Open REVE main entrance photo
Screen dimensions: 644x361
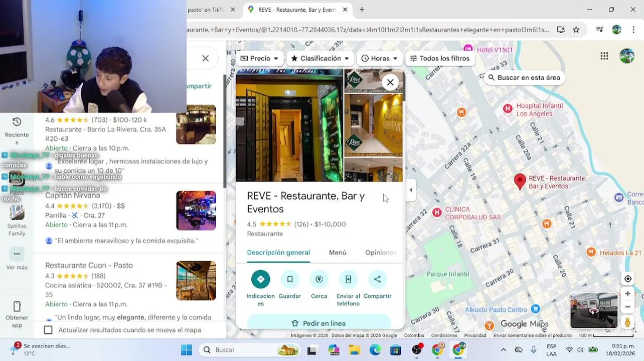[x=289, y=125]
